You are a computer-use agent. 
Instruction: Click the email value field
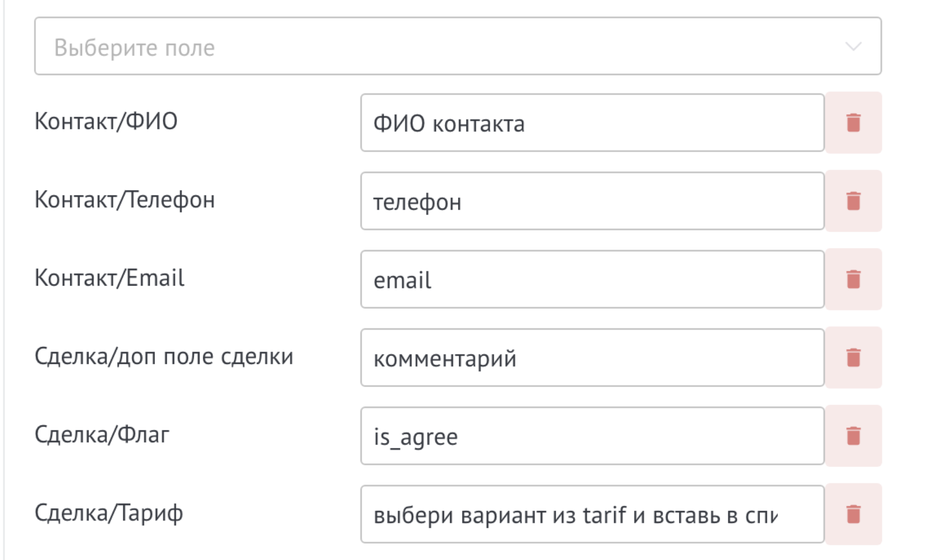(591, 279)
